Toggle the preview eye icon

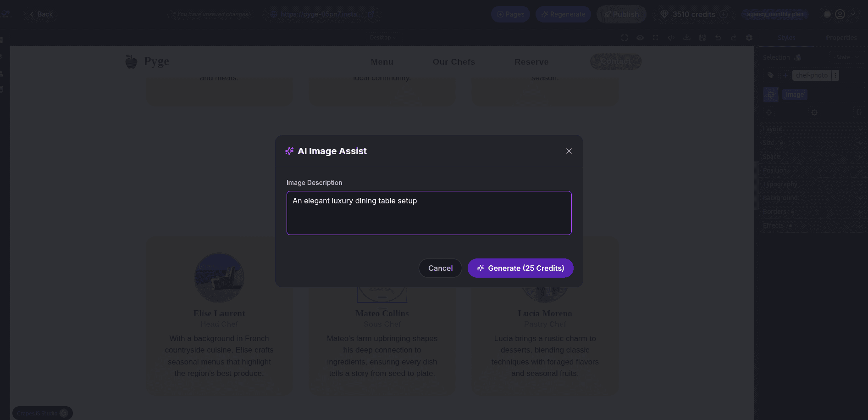pyautogui.click(x=640, y=38)
